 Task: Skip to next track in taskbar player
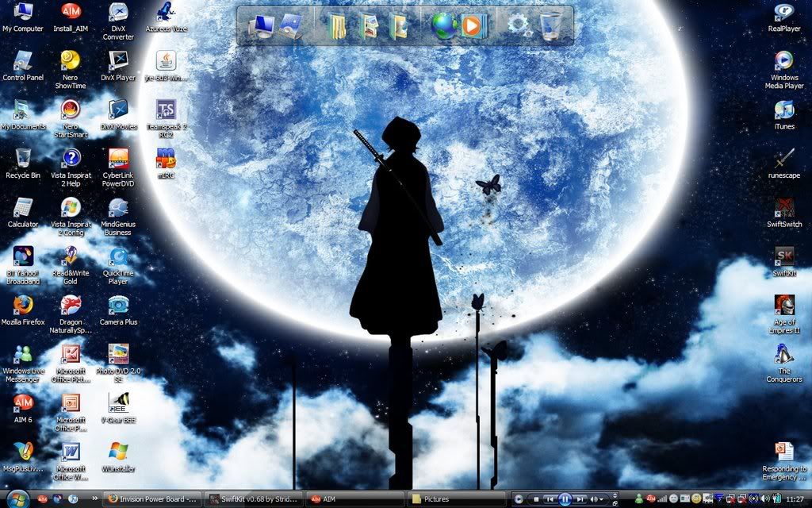(581, 500)
